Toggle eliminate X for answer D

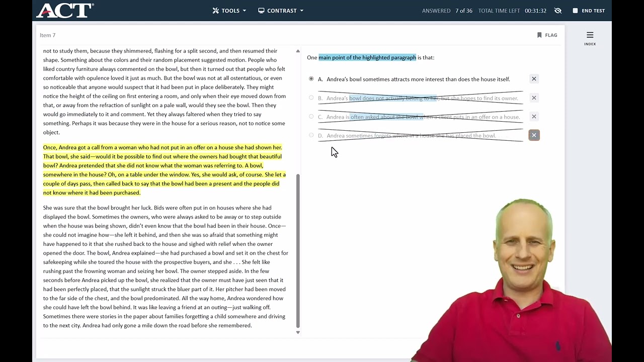(534, 135)
